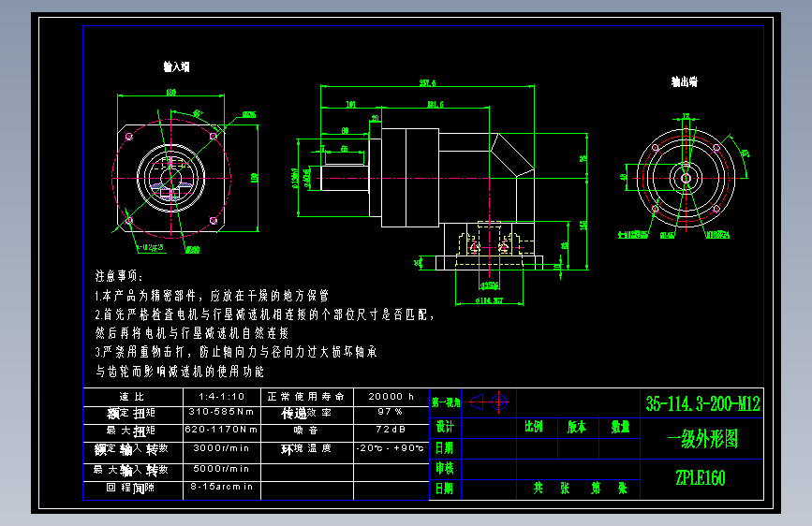Select the 输入端 view label
The image size is (812, 526).
pos(177,66)
